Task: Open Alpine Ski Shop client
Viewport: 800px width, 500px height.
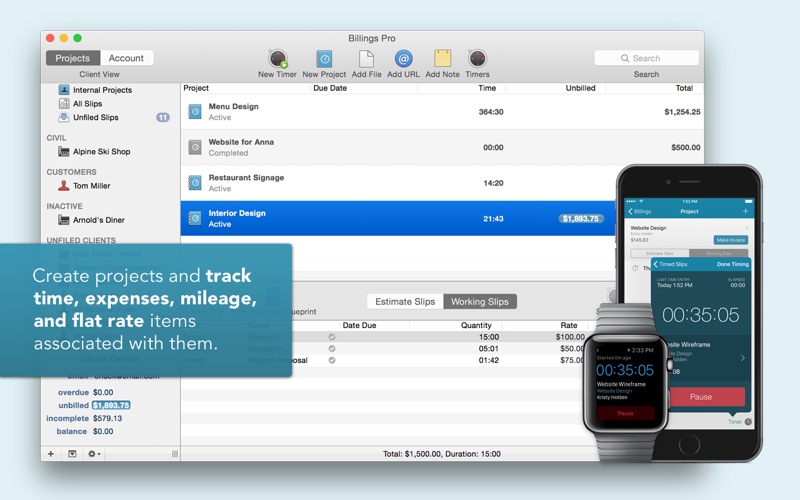Action: (x=101, y=152)
